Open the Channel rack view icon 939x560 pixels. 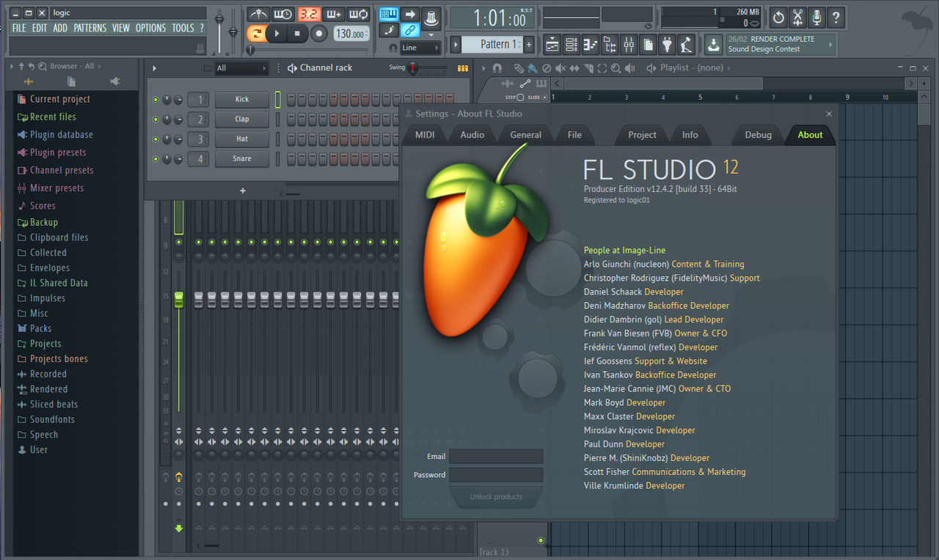pos(571,45)
